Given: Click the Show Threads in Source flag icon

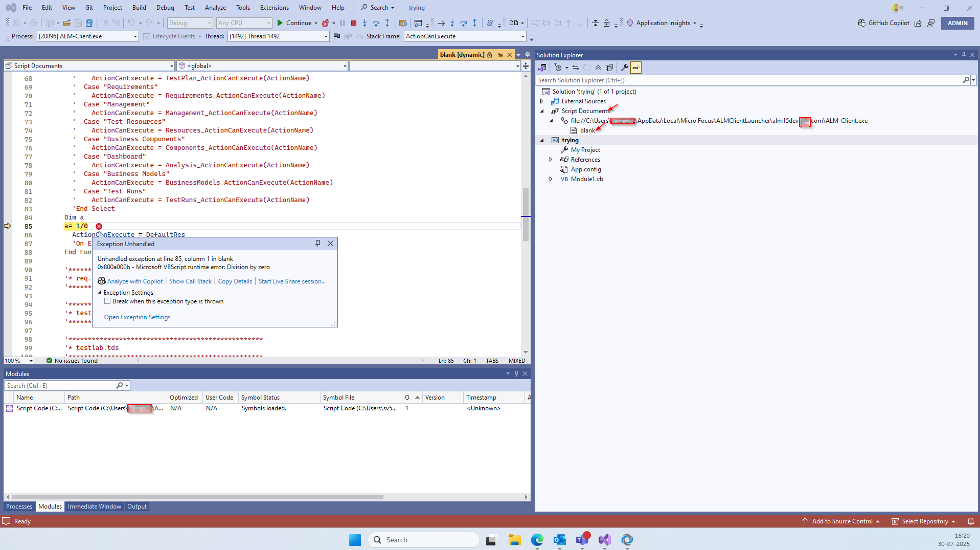Looking at the screenshot, I should click(x=336, y=36).
